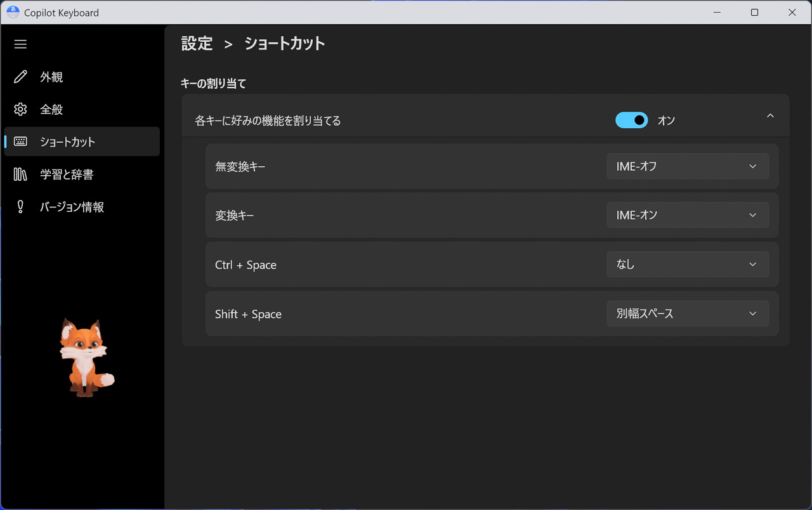Click the keyboard icon for ショートカット
The width and height of the screenshot is (812, 510).
point(20,141)
